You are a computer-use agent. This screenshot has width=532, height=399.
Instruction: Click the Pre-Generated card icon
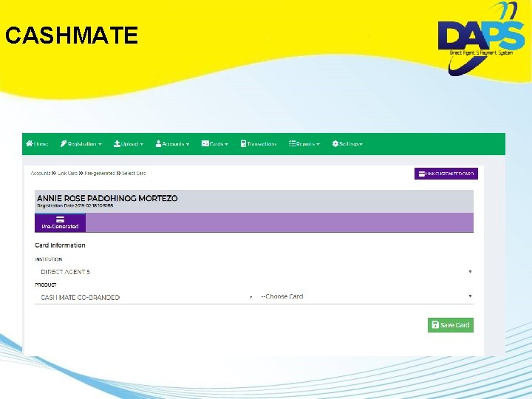60,219
